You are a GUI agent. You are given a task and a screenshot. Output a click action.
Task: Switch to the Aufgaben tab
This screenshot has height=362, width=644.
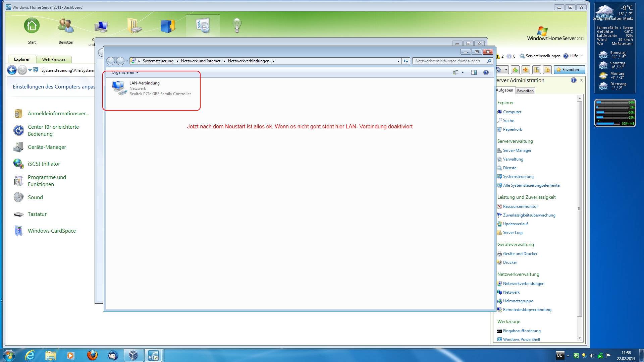[504, 90]
